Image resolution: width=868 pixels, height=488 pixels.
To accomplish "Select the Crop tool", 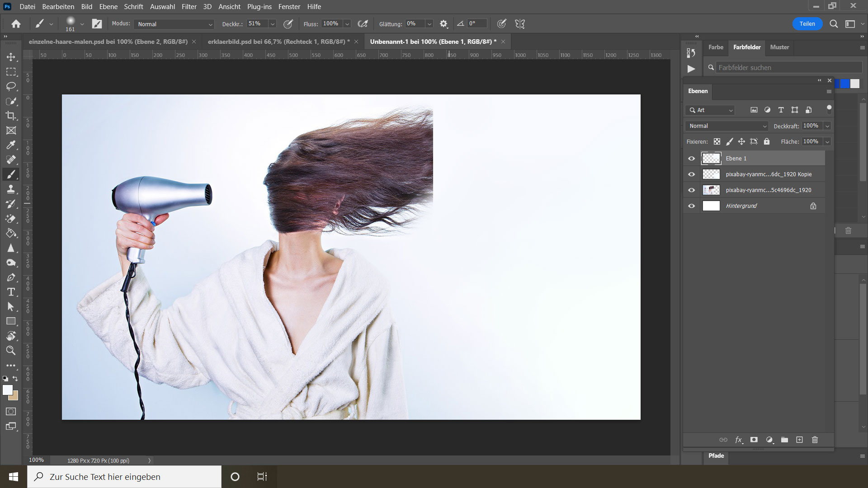I will tap(11, 116).
